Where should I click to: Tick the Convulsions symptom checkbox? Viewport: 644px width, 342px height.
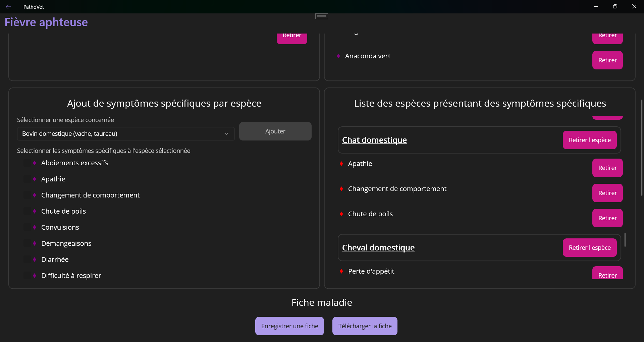(27, 227)
